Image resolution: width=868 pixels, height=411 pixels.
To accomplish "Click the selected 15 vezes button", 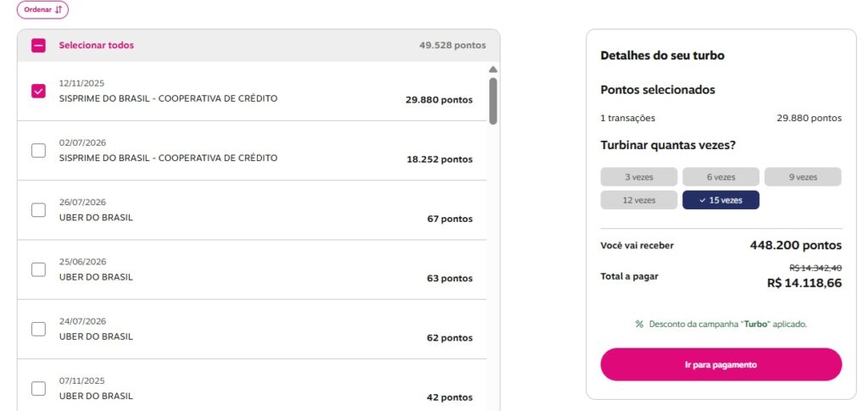I will [721, 200].
